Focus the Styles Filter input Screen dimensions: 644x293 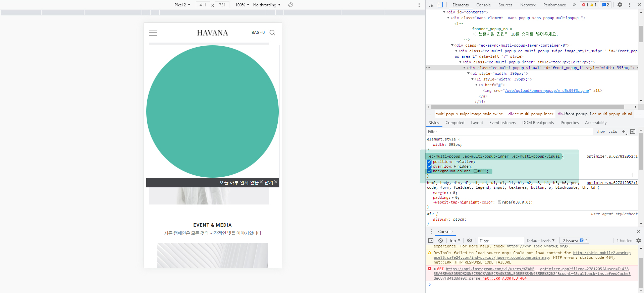(x=510, y=132)
